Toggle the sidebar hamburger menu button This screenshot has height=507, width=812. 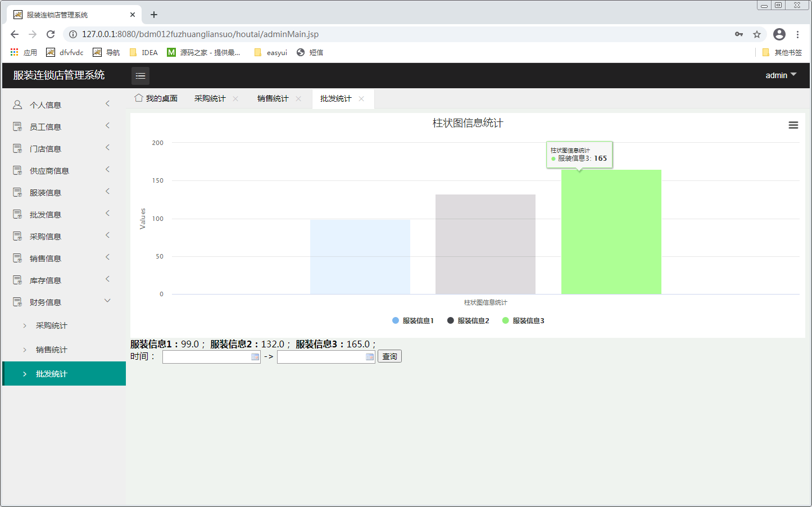click(140, 76)
